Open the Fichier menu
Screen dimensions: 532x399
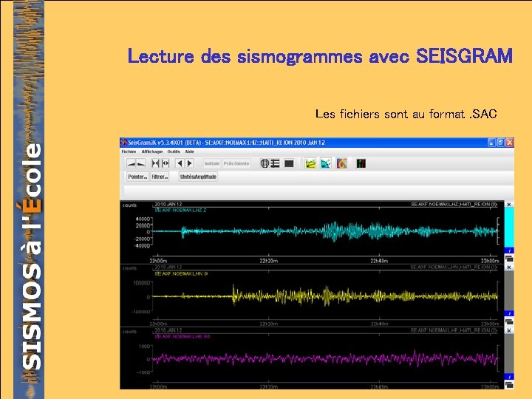[x=129, y=151]
